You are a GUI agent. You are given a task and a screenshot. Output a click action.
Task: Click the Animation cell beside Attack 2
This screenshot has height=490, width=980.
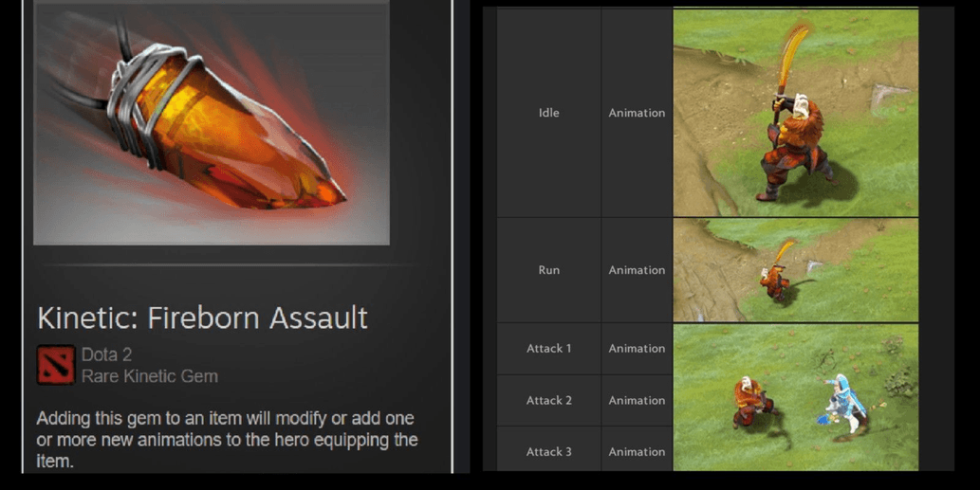pyautogui.click(x=637, y=400)
